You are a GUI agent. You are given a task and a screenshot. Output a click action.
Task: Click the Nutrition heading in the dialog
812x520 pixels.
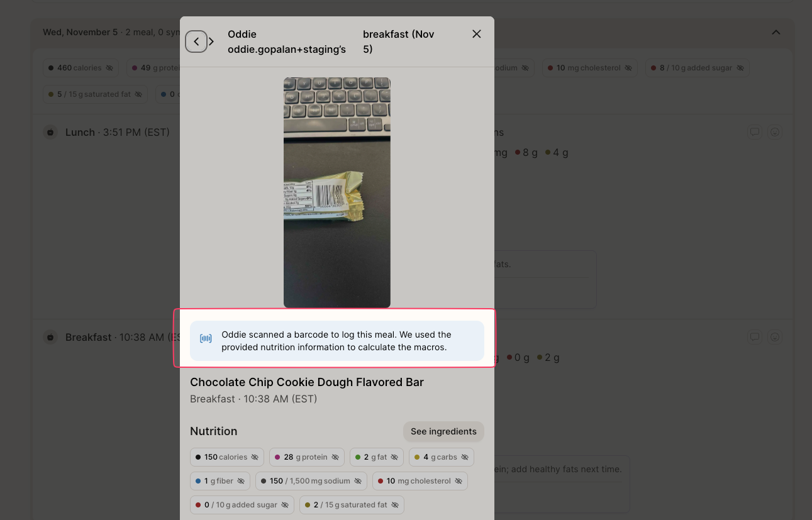coord(214,431)
